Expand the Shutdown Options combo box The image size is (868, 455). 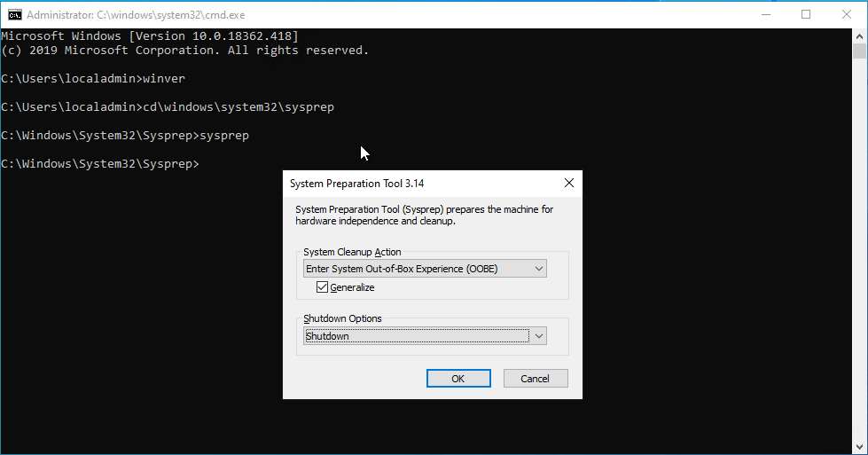(x=425, y=336)
